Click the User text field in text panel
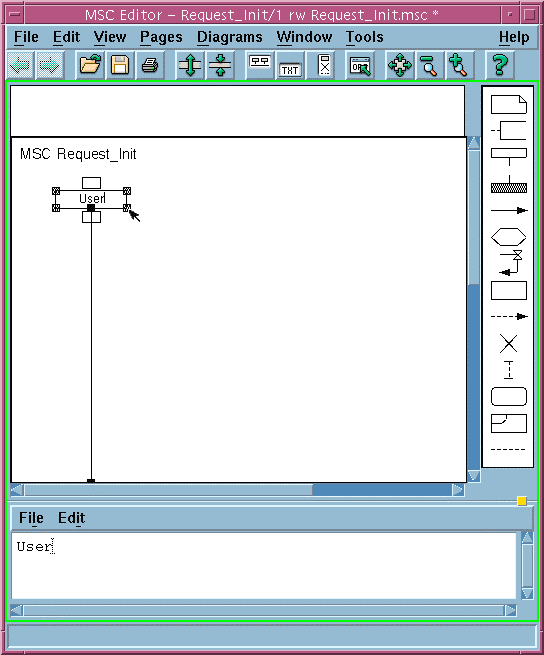This screenshot has height=655, width=544. click(264, 566)
